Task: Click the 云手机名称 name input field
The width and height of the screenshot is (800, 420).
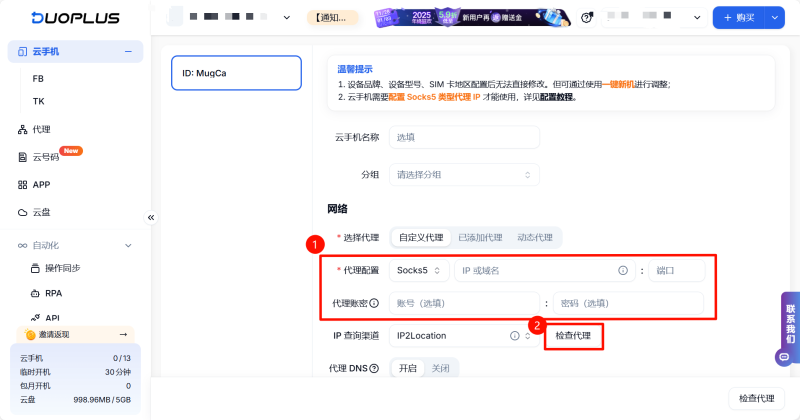Action: [x=463, y=137]
